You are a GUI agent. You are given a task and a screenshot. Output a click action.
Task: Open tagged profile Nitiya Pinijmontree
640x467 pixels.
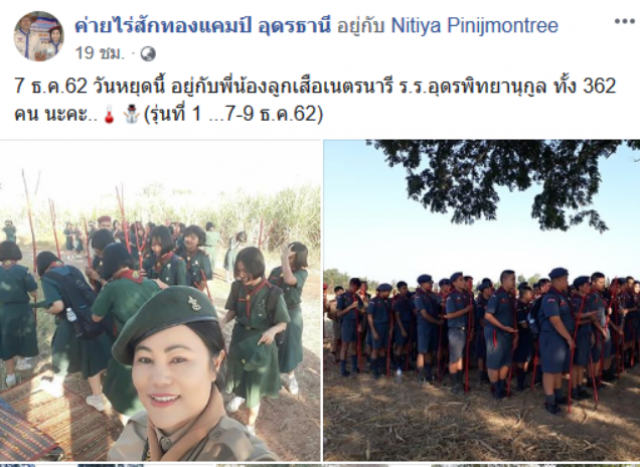474,25
